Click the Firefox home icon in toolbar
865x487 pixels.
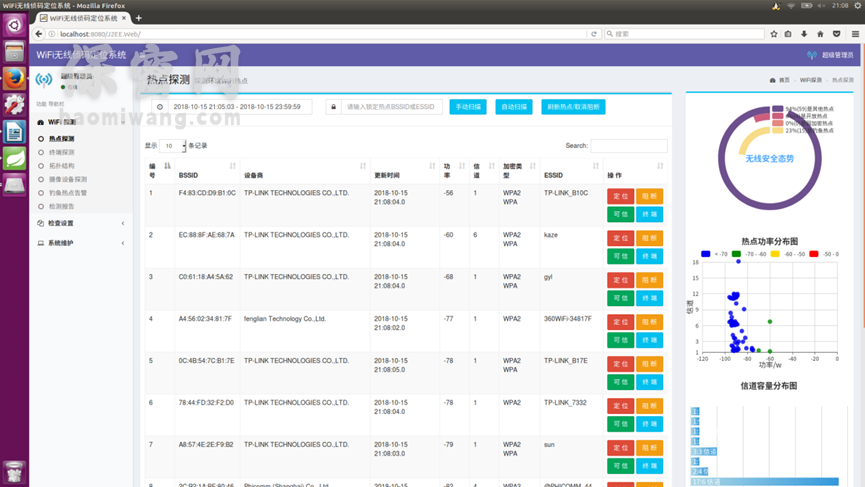point(820,34)
